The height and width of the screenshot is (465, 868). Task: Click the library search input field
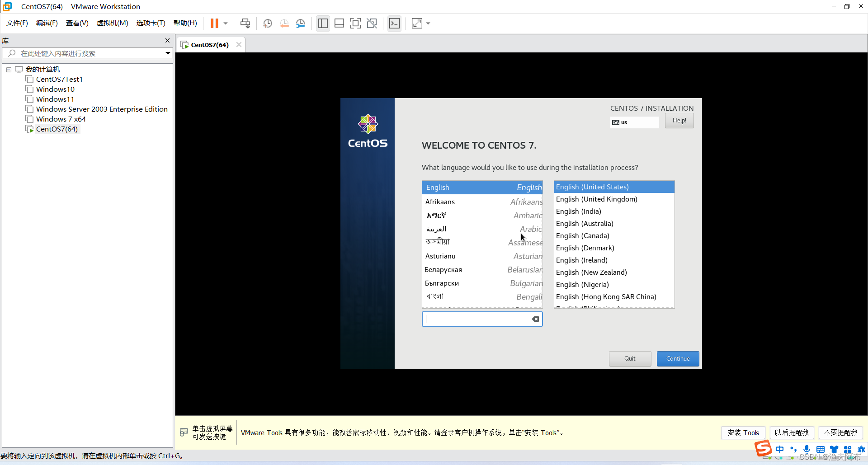tap(88, 53)
